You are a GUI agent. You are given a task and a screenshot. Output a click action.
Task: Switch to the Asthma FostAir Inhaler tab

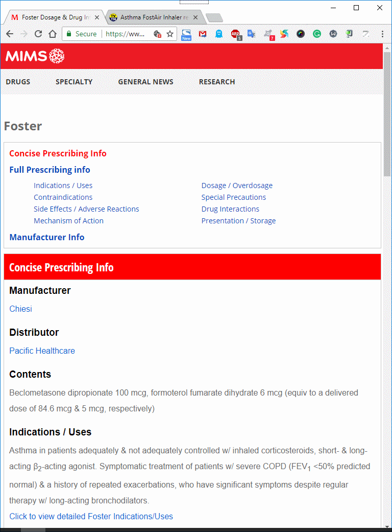[x=154, y=17]
